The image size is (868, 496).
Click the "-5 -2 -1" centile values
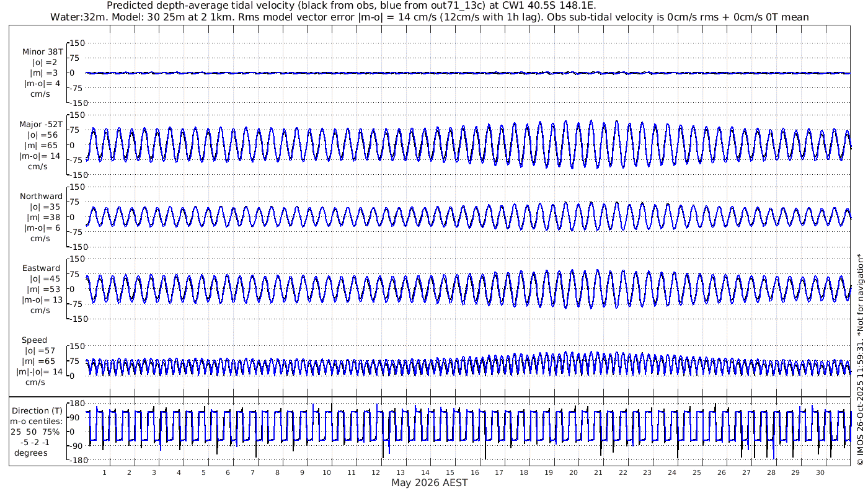click(36, 443)
